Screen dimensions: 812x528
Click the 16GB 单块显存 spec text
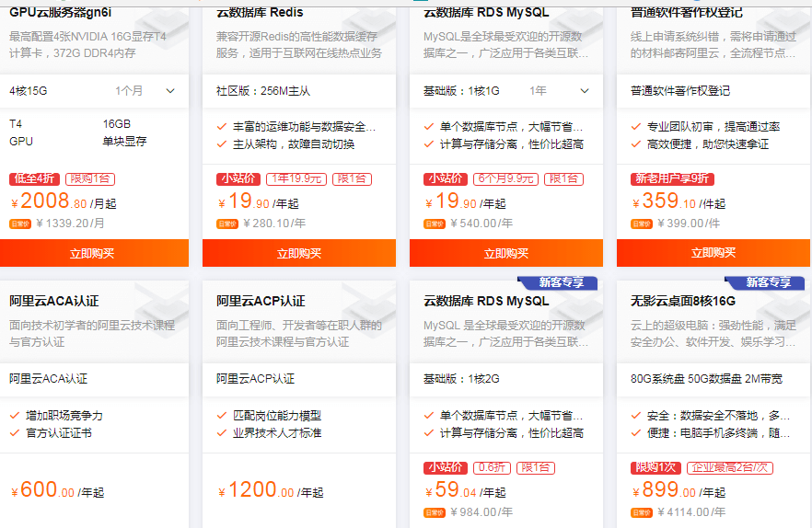pyautogui.click(x=124, y=132)
